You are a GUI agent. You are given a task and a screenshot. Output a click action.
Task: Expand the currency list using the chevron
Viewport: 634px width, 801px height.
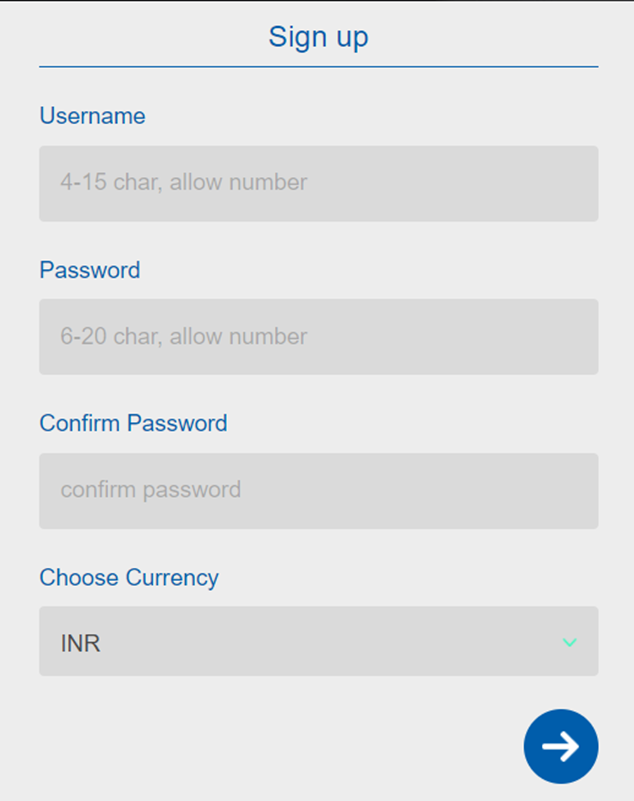pyautogui.click(x=569, y=642)
